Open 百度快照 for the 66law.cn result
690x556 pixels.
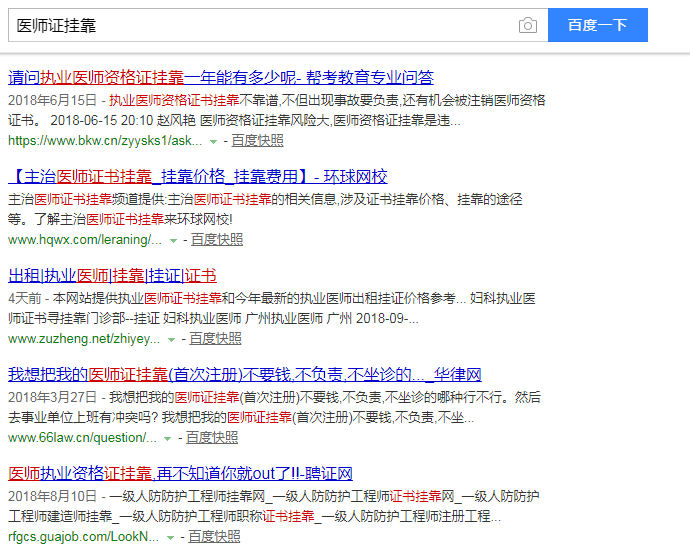coord(212,438)
